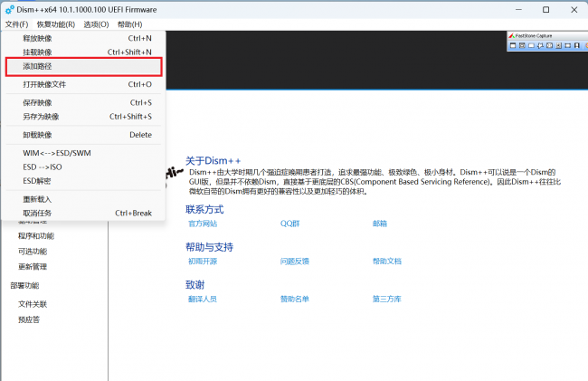Open the 翻译人员 link

pyautogui.click(x=203, y=299)
